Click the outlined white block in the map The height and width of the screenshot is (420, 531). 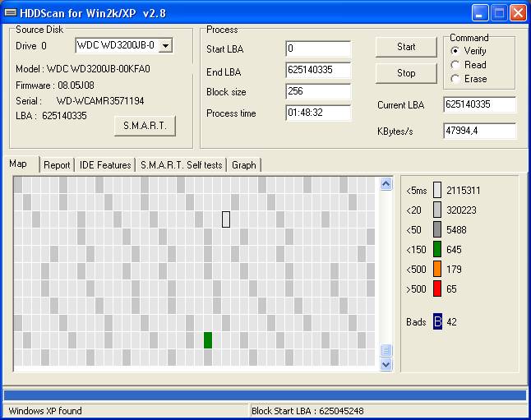(x=226, y=219)
